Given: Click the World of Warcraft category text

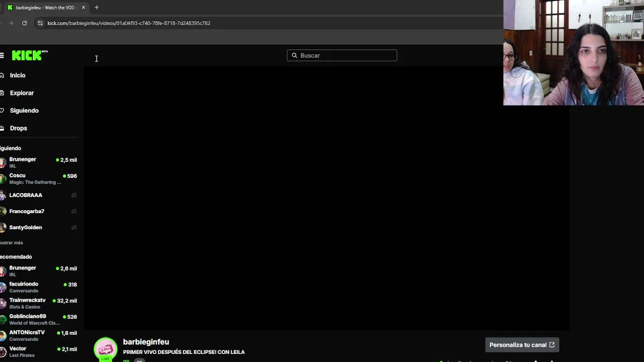Looking at the screenshot, I should pos(35,323).
